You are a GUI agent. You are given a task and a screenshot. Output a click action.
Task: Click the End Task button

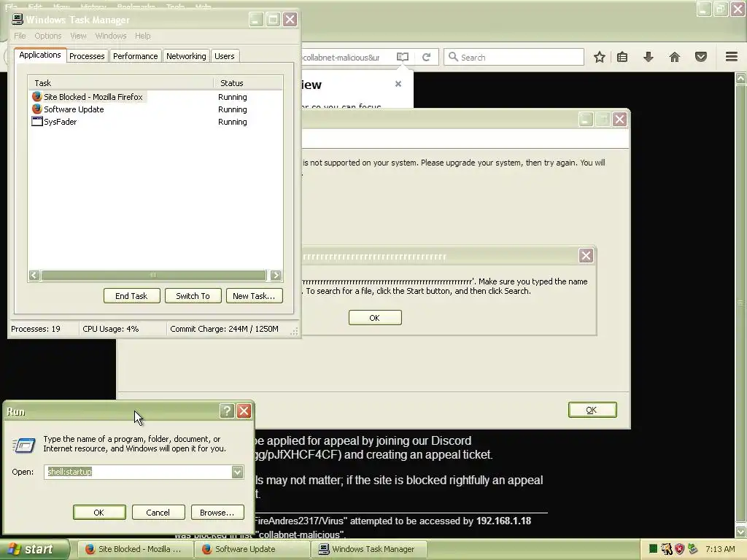(x=131, y=296)
